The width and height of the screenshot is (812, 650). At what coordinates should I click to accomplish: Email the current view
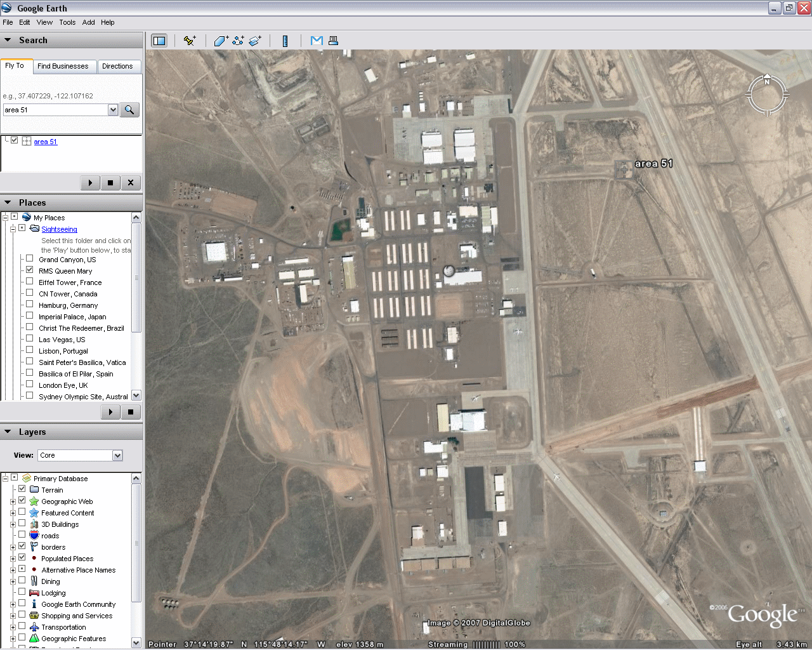pyautogui.click(x=317, y=41)
